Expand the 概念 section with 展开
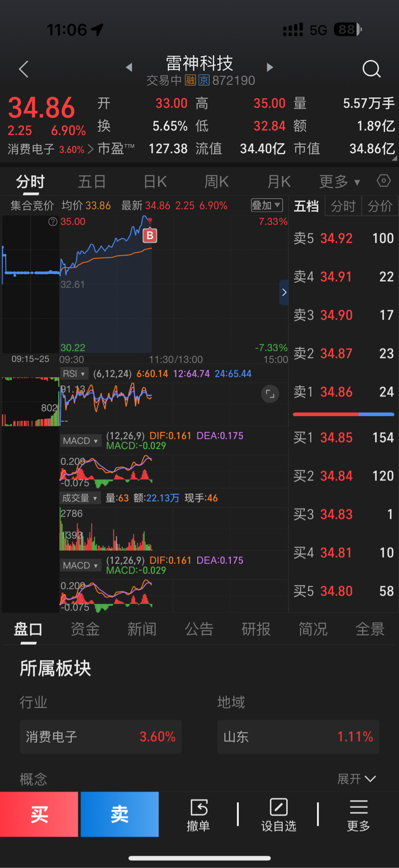The height and width of the screenshot is (868, 399). tap(356, 779)
